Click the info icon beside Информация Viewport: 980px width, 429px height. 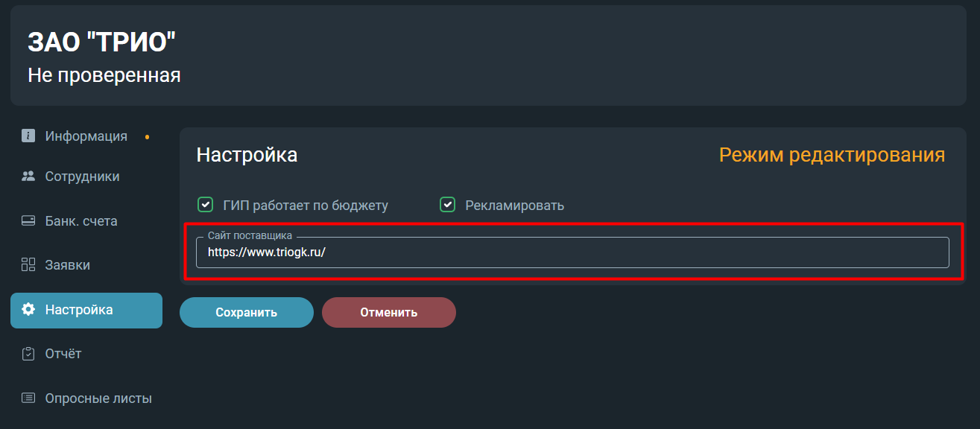pyautogui.click(x=28, y=136)
